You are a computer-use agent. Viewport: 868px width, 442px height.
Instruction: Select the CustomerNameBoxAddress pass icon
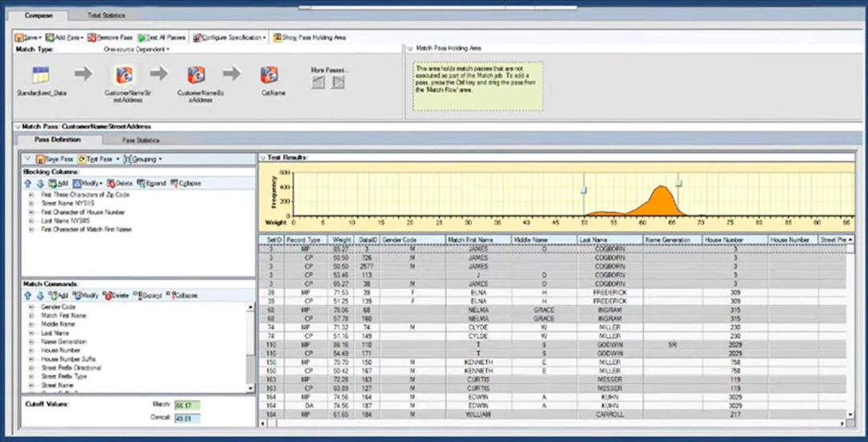click(195, 76)
